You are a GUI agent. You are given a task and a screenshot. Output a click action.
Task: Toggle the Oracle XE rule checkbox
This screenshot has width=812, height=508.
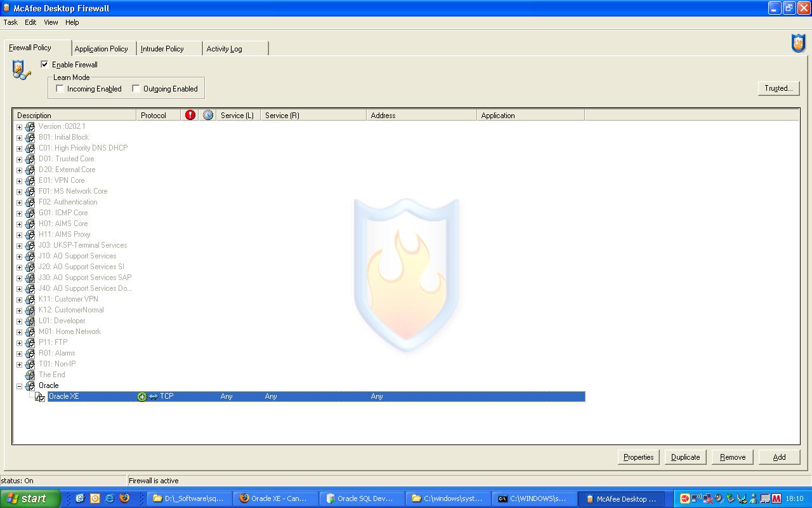[x=42, y=398]
